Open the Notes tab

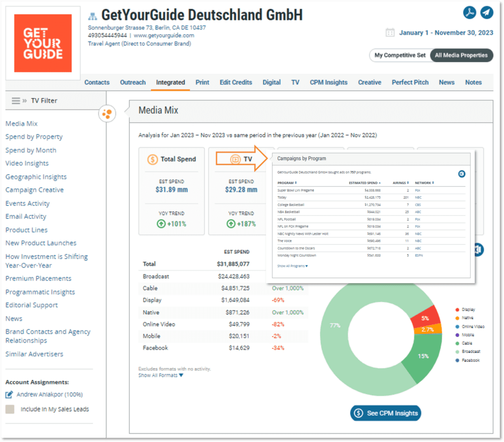(473, 83)
